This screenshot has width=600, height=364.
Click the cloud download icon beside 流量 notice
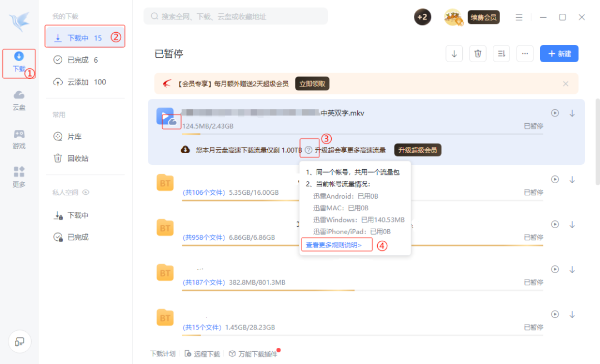pyautogui.click(x=185, y=149)
